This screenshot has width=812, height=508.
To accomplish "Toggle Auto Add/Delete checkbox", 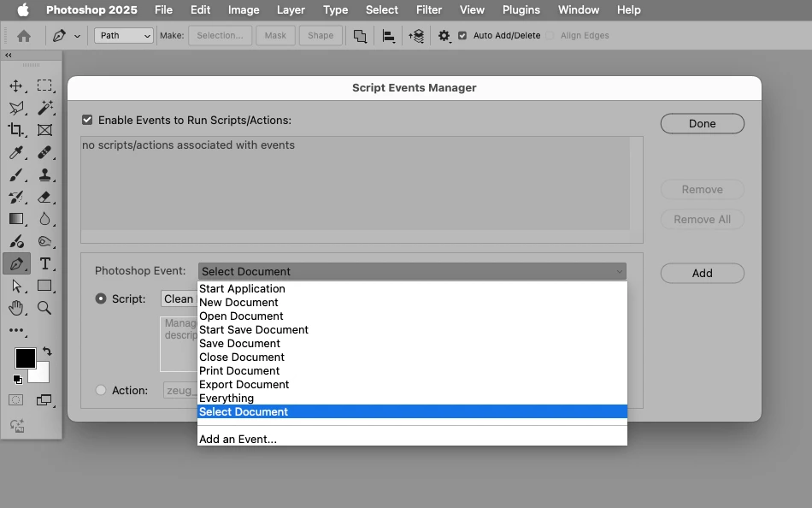I will 462,35.
